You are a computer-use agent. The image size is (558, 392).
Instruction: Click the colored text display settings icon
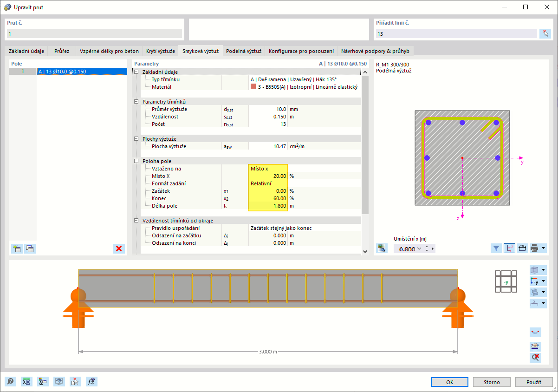click(43, 382)
